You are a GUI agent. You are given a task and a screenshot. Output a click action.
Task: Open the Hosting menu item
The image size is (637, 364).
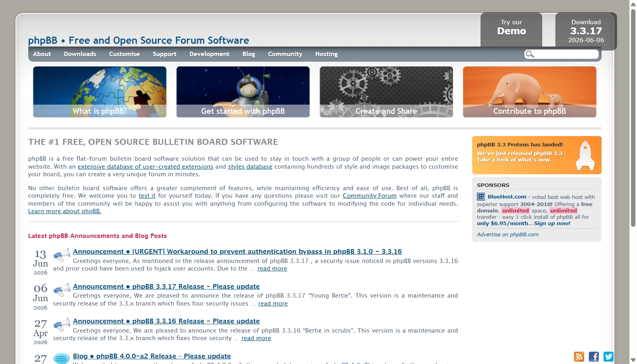[326, 54]
